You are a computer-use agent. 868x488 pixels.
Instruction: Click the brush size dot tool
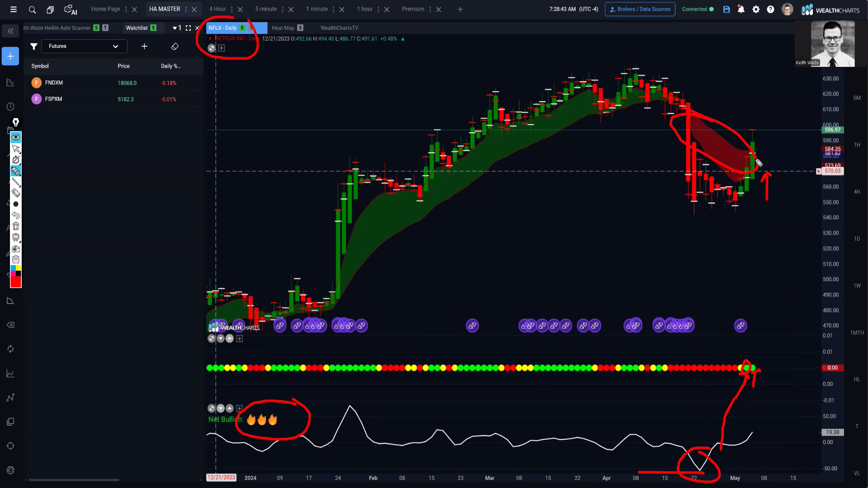click(16, 204)
